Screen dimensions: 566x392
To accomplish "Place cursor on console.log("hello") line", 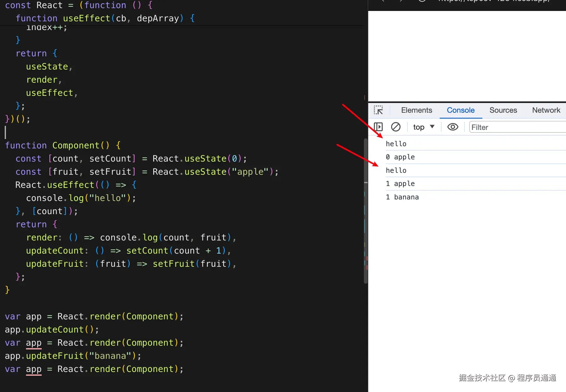I will point(81,198).
